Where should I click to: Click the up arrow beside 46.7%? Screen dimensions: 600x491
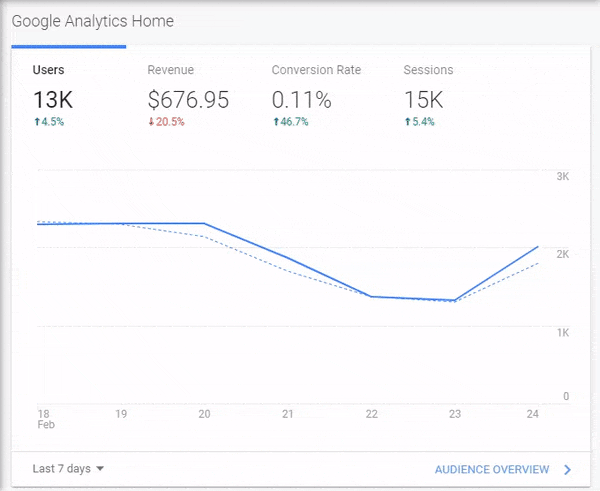click(275, 122)
